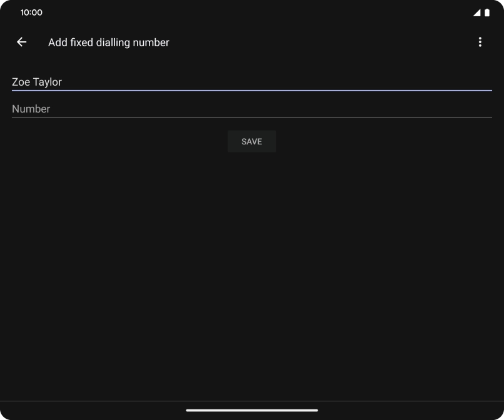The width and height of the screenshot is (504, 420).
Task: Focus the name field containing Zoe Taylor
Action: coord(251,82)
